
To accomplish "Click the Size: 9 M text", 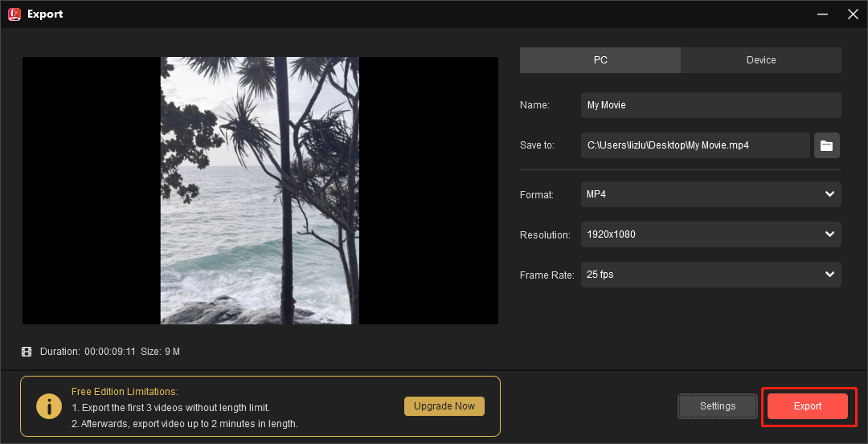I will click(x=160, y=352).
